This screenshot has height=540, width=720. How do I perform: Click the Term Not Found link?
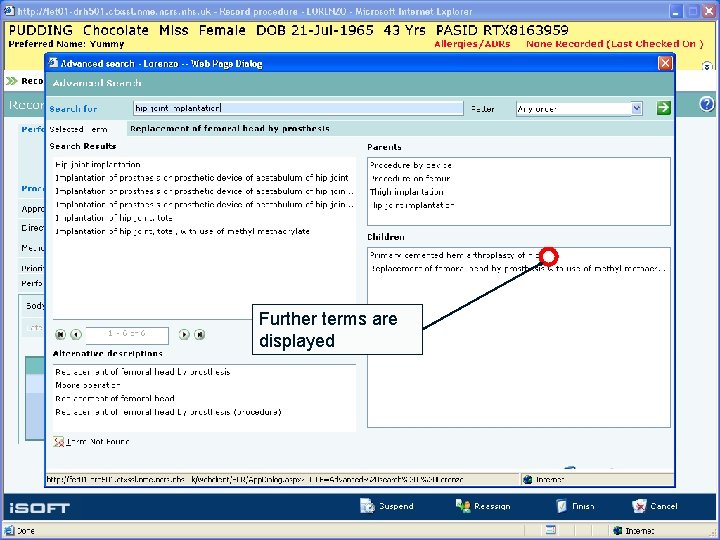[x=97, y=442]
